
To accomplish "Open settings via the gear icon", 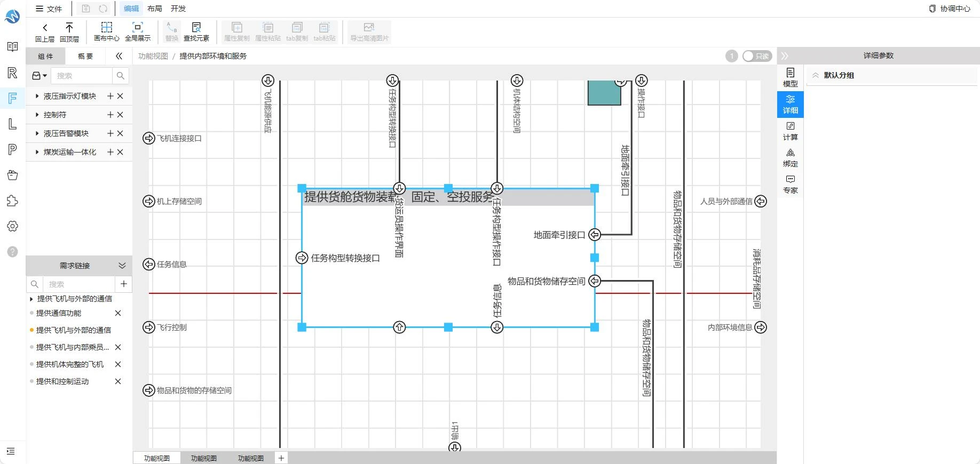I will (12, 226).
